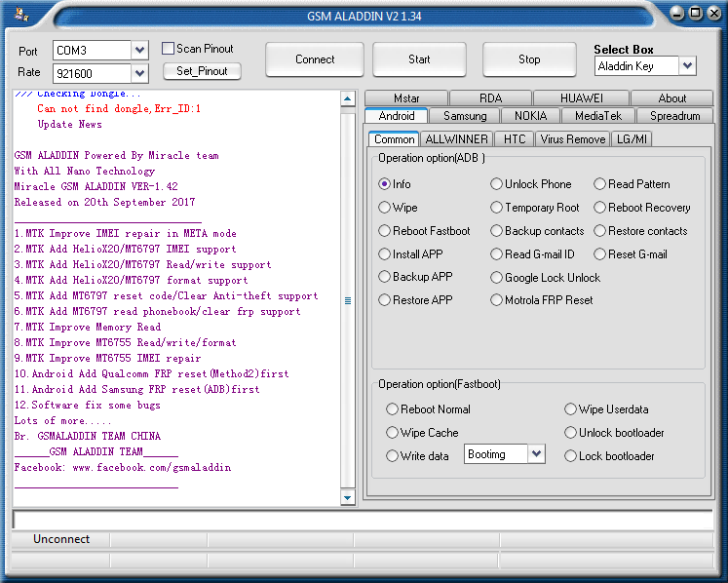Screen dimensions: 728x583
Task: Switch to the RDA tab
Action: point(491,98)
